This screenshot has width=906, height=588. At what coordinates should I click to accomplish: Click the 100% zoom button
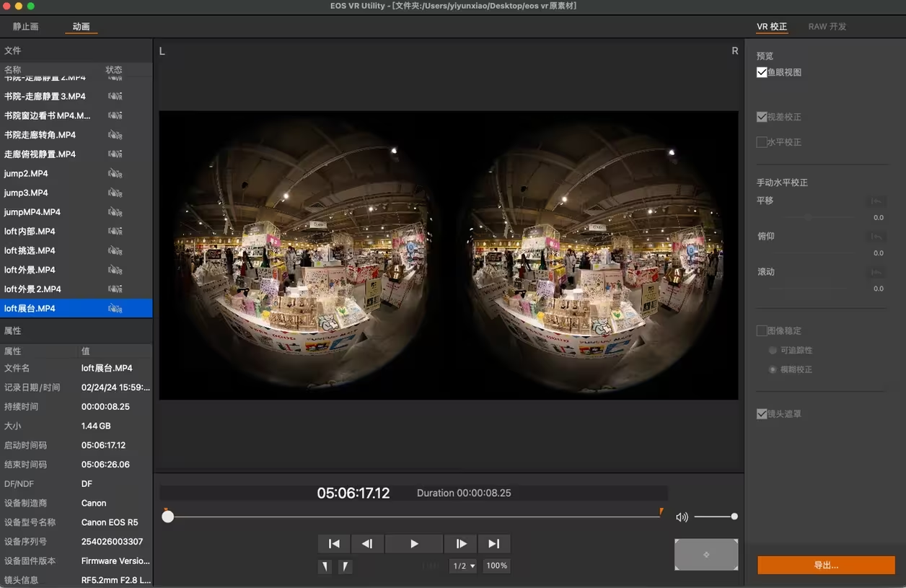click(497, 566)
